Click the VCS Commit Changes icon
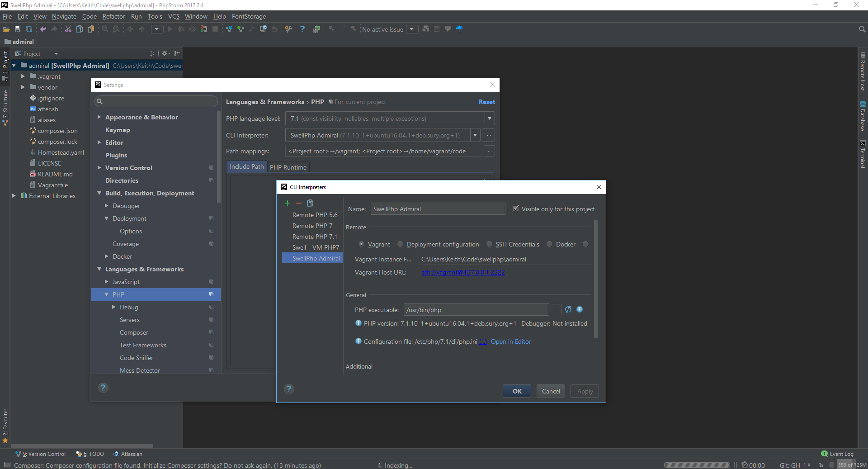Viewport: 868px width, 469px height. [x=241, y=29]
